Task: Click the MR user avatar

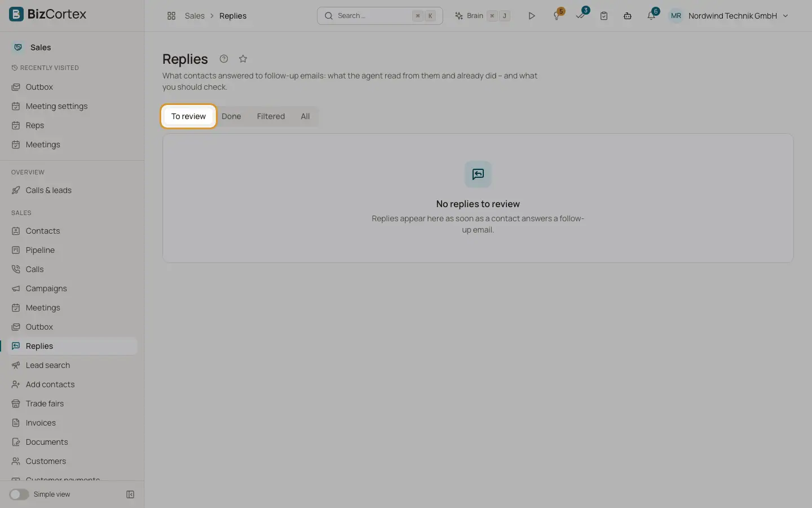Action: pos(676,16)
